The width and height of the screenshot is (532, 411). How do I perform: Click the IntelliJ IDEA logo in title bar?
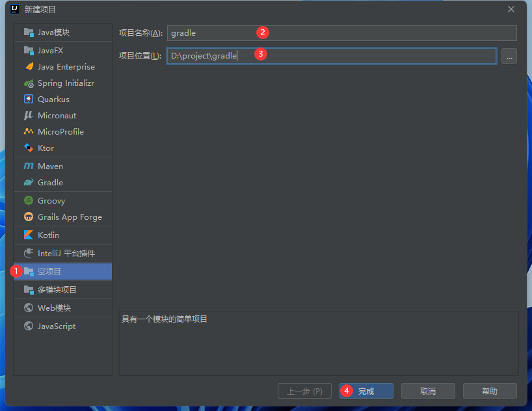[x=15, y=9]
